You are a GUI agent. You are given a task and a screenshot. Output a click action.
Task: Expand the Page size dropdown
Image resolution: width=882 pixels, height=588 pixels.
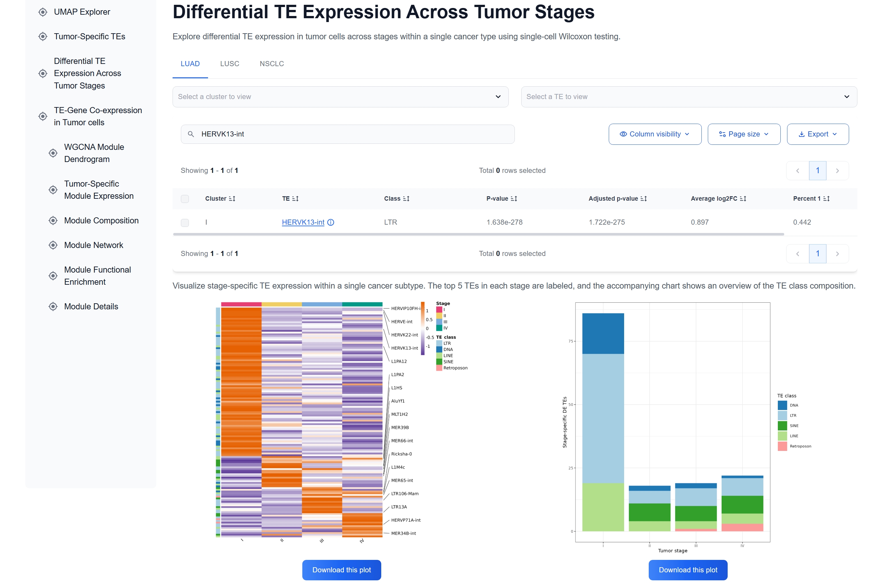coord(744,134)
